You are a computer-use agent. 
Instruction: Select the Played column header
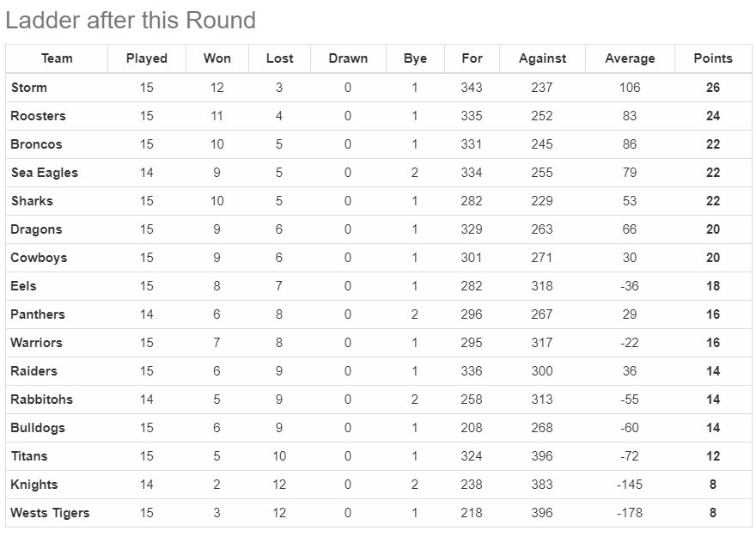tap(147, 58)
